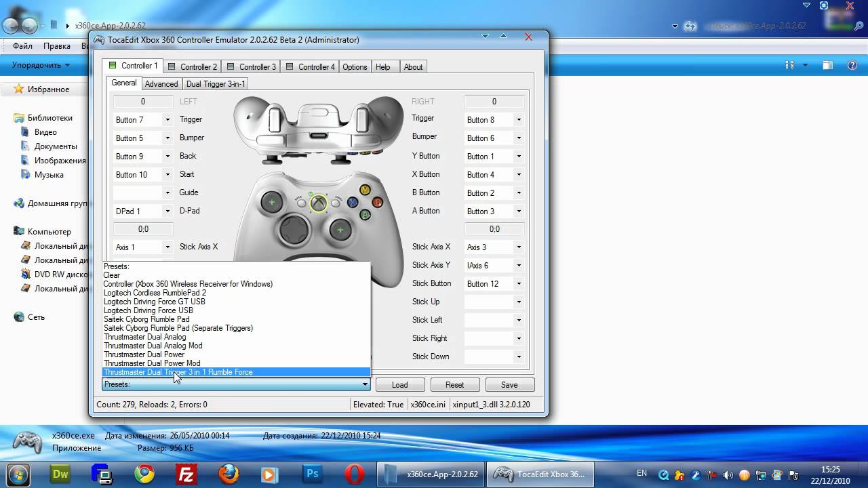Choose Controller (Xbox 360 Wireless Receiver) preset
The height and width of the screenshot is (488, 868).
tap(236, 284)
